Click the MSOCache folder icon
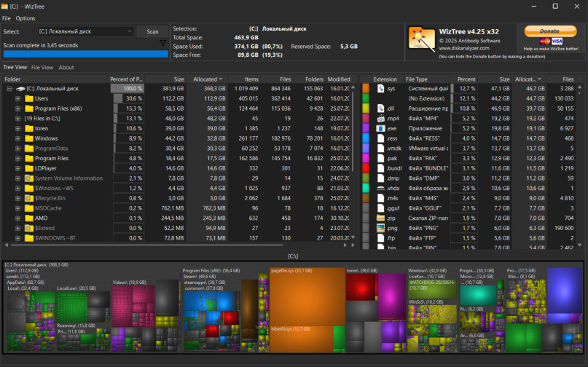588x367 pixels. (29, 208)
